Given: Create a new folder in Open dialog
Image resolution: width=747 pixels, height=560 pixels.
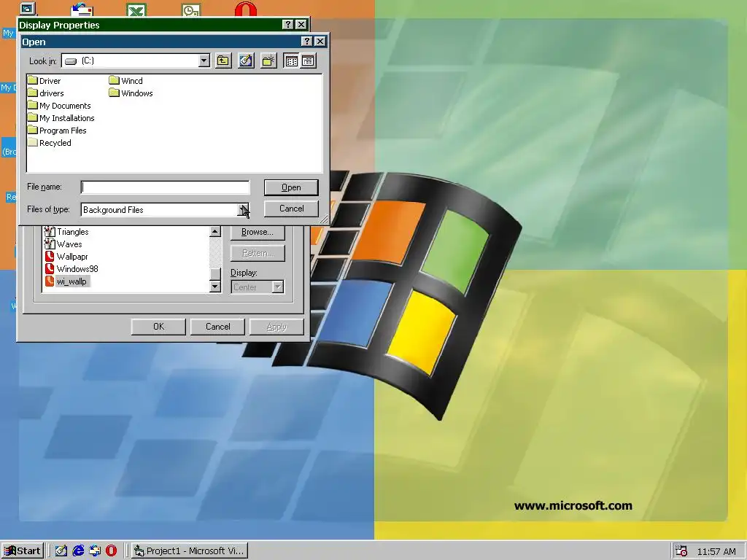Looking at the screenshot, I should 268,61.
